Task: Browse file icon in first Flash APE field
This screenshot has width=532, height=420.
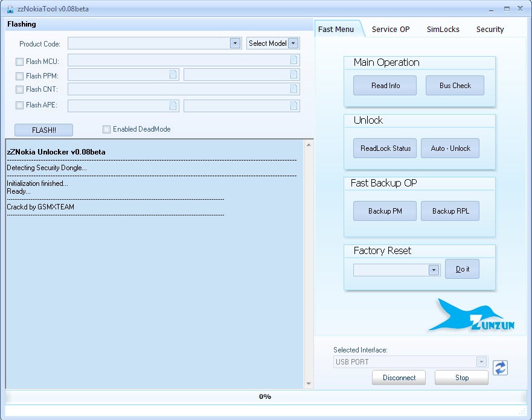Action: (x=173, y=106)
